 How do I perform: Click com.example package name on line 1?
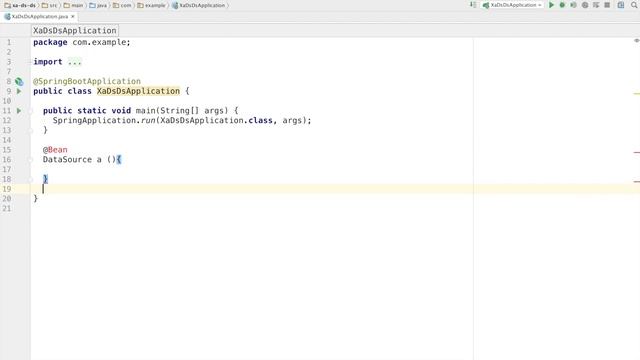(x=99, y=42)
